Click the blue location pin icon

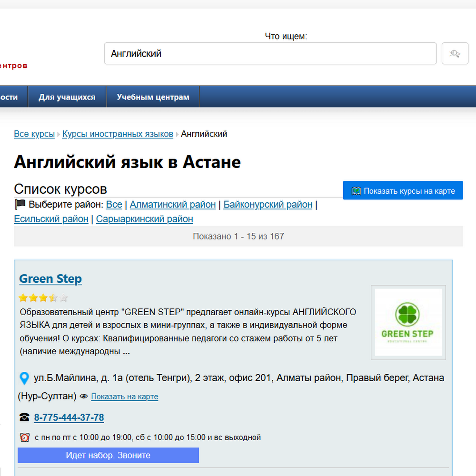click(x=24, y=378)
